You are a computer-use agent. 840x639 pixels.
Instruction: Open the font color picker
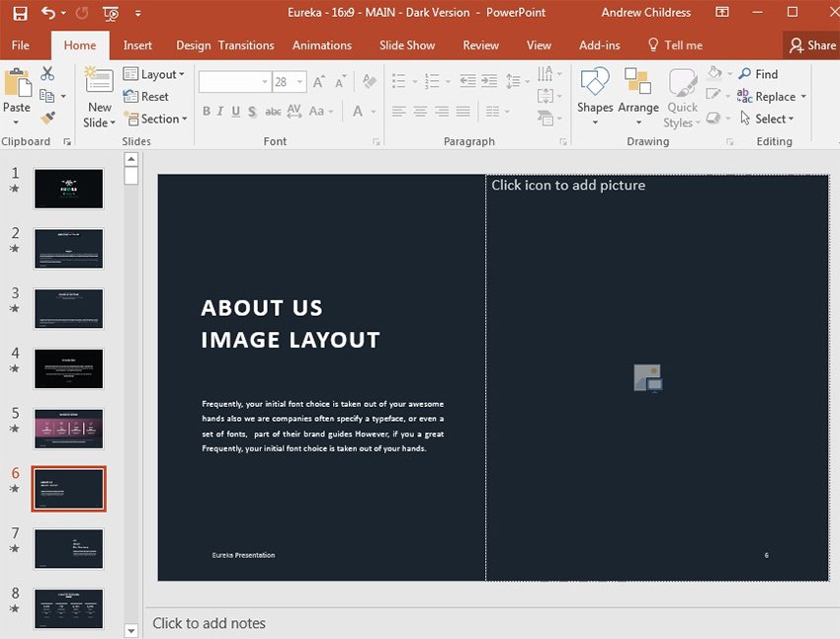[x=364, y=112]
